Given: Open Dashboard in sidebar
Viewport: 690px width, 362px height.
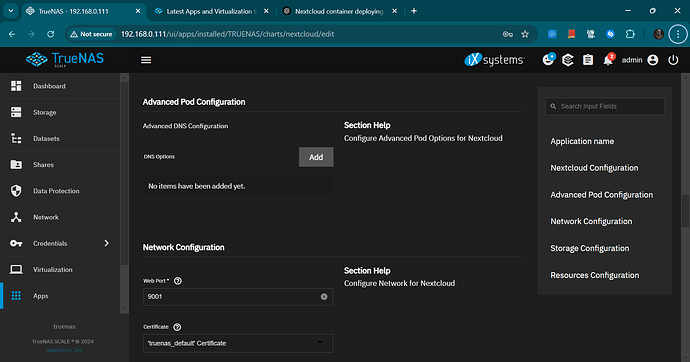Looking at the screenshot, I should click(60, 86).
